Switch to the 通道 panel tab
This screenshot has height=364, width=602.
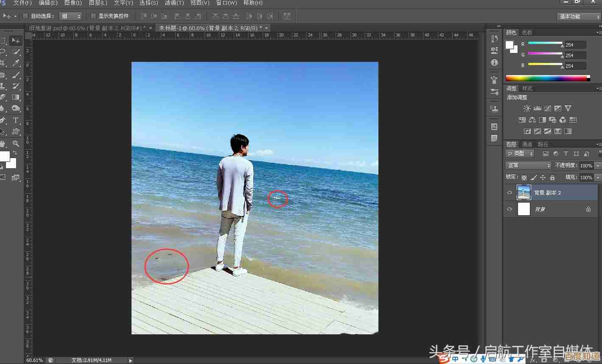pyautogui.click(x=527, y=144)
